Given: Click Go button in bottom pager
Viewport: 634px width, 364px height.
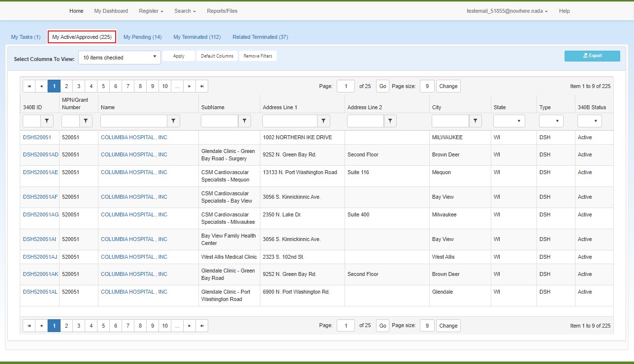Looking at the screenshot, I should click(x=383, y=325).
